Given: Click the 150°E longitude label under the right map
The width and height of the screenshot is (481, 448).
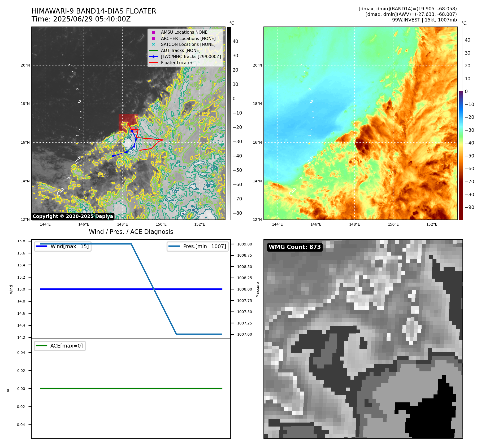Looking at the screenshot, I should click(x=393, y=224).
